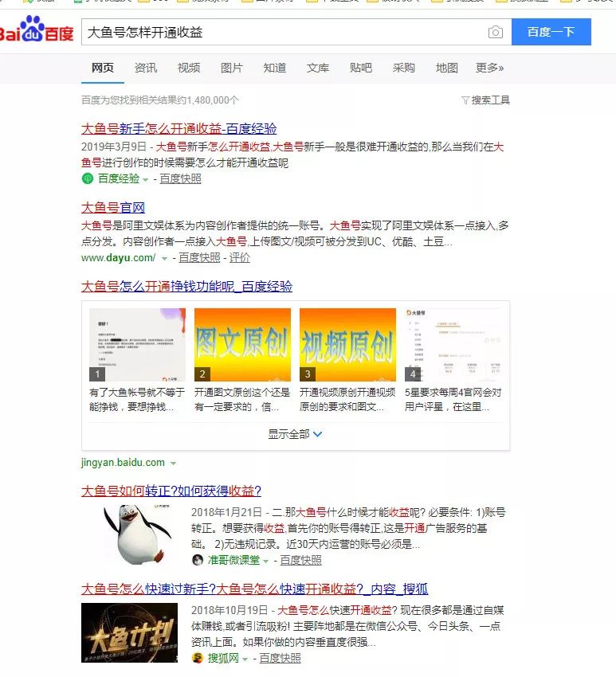This screenshot has width=616, height=677.
Task: Click caption 有了大鱼帐号就不等于能挣钱
Action: (x=137, y=399)
